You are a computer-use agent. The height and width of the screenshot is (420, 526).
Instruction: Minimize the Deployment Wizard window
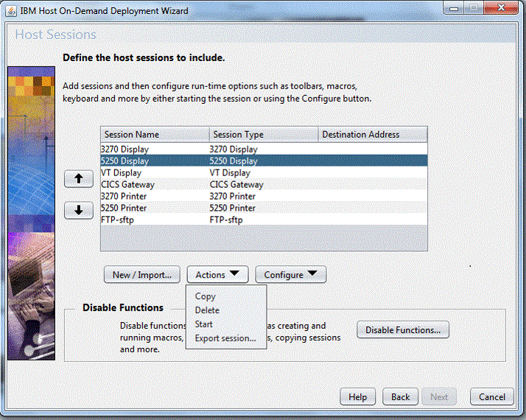(x=454, y=8)
